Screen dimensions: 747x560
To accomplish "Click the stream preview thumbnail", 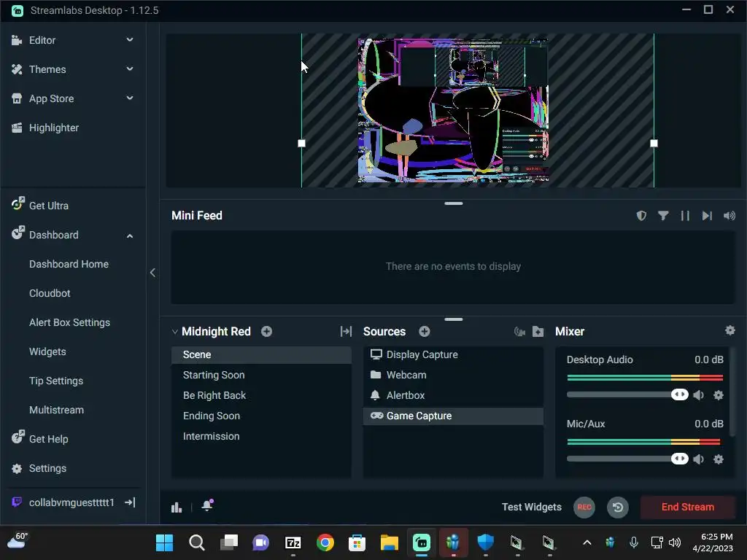I will [453, 111].
